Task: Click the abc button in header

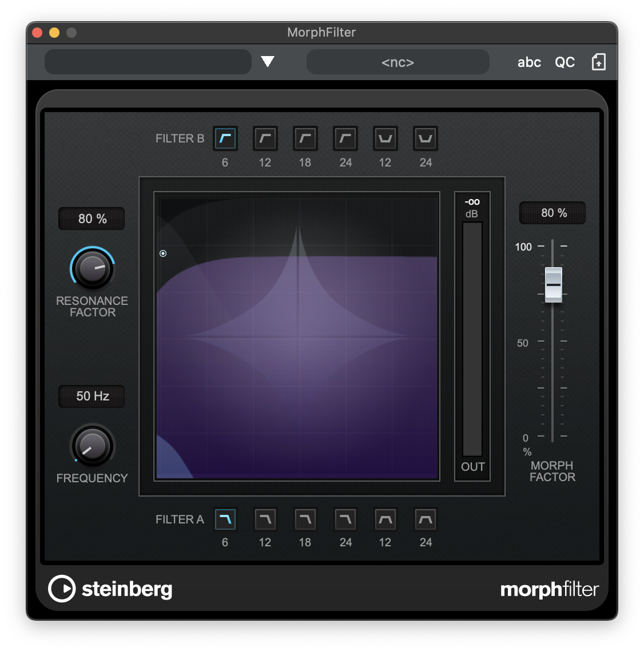Action: click(529, 62)
